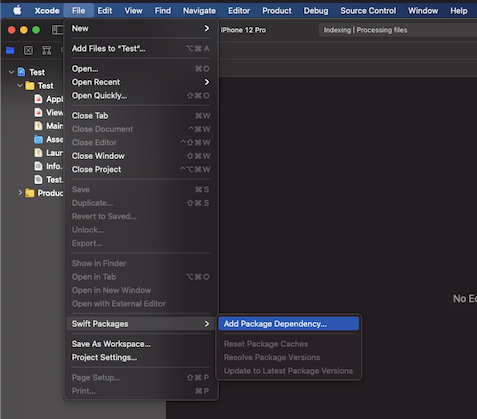Open the Edit menu
Viewport: 477px width, 419px height.
tap(105, 11)
